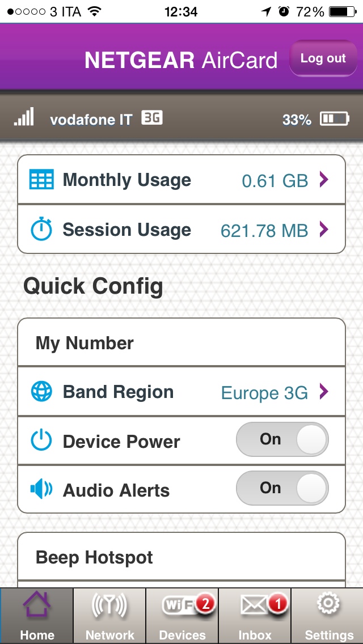Expand Monthly Usage details arrow
363x644 pixels.
323,180
